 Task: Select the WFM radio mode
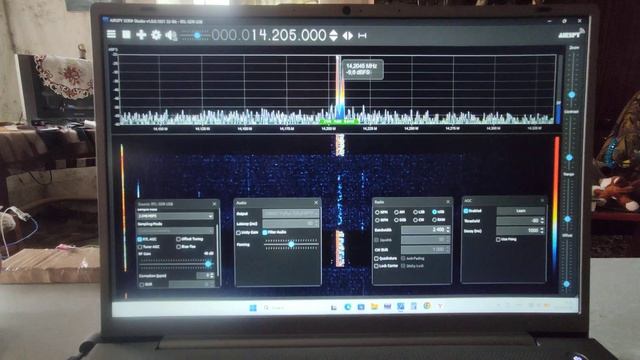click(x=377, y=220)
